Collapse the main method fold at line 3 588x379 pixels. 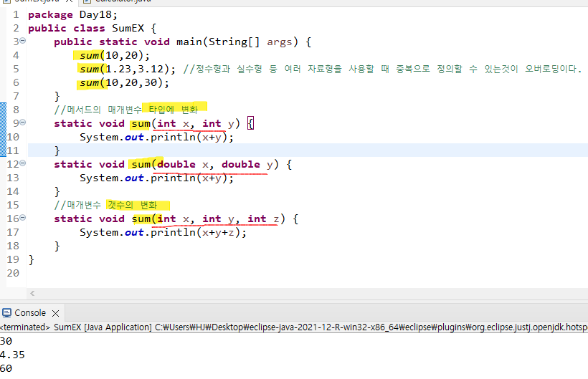pos(22,40)
